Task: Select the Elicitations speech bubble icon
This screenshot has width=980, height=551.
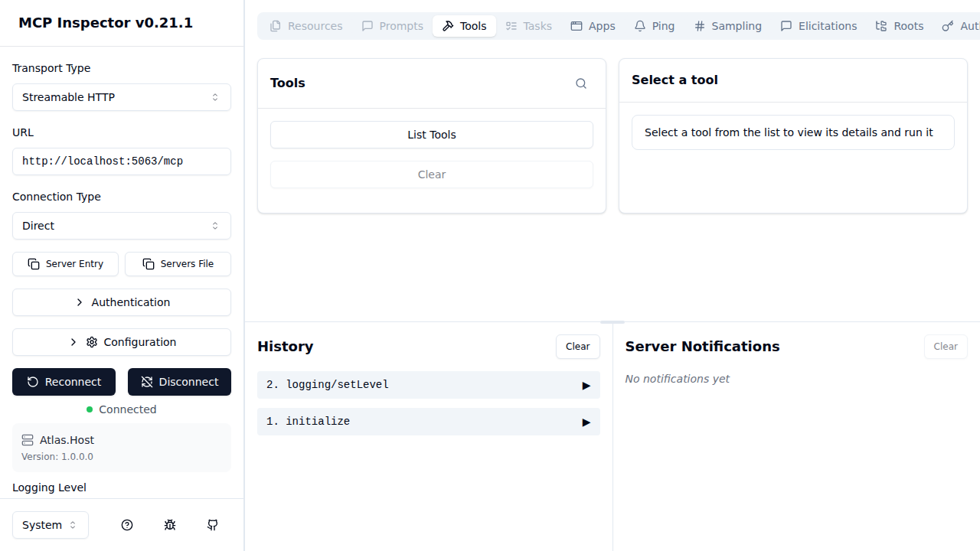Action: (786, 25)
